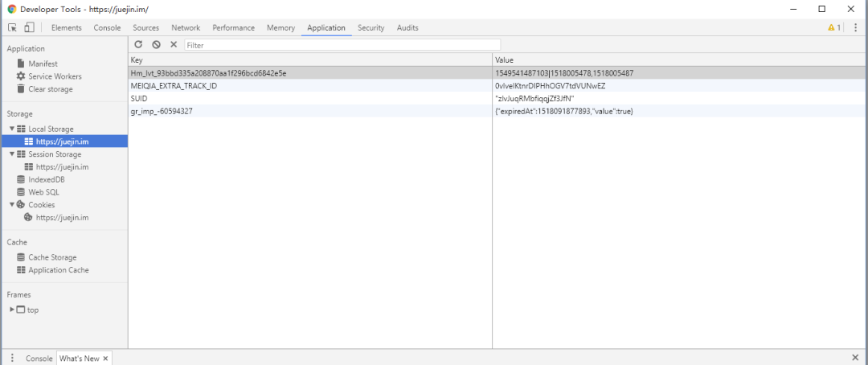Image resolution: width=868 pixels, height=365 pixels.
Task: Switch to the Console tab in top bar
Action: [x=107, y=27]
